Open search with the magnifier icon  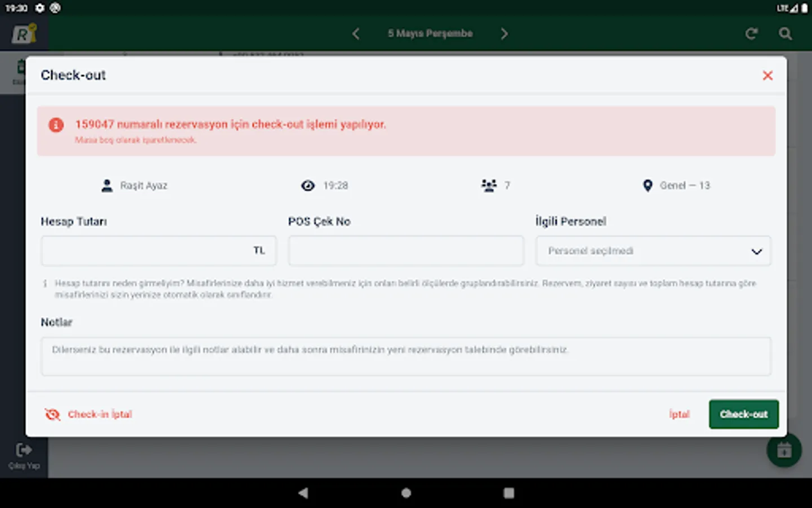coord(785,34)
